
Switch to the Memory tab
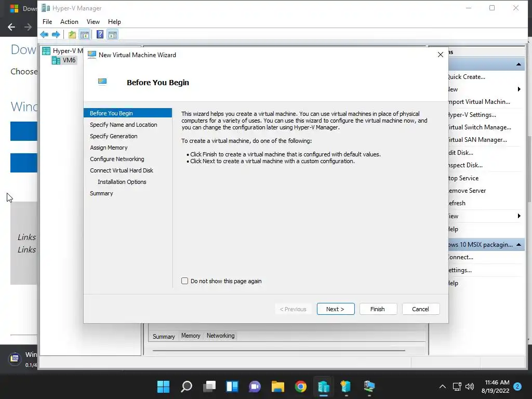point(191,336)
